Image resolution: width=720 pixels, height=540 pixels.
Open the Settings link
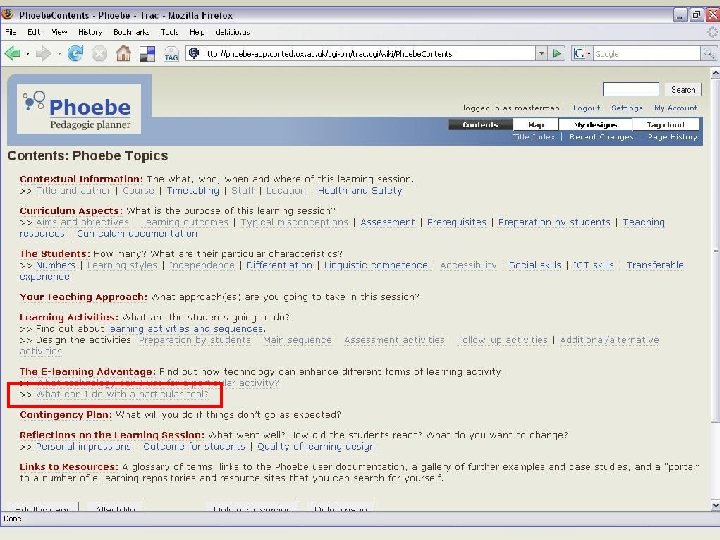pos(627,108)
